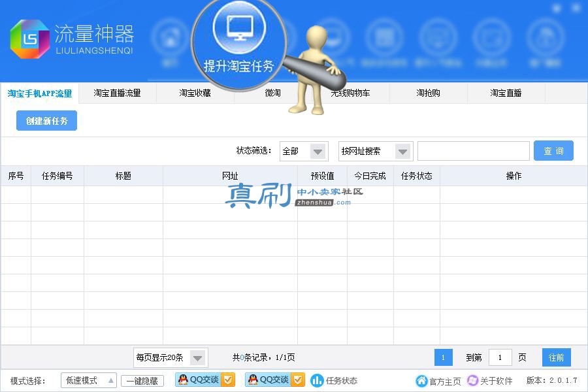
Task: Click the 操作 column header
Action: [514, 176]
